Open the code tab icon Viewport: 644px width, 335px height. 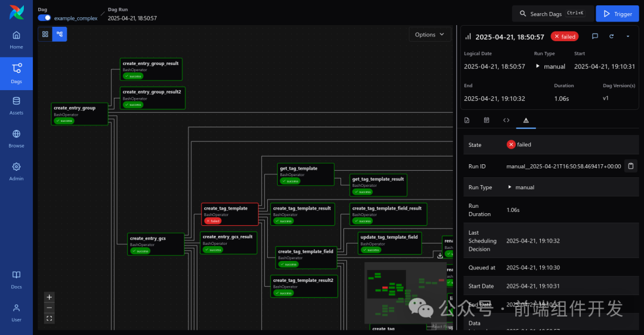coord(506,120)
